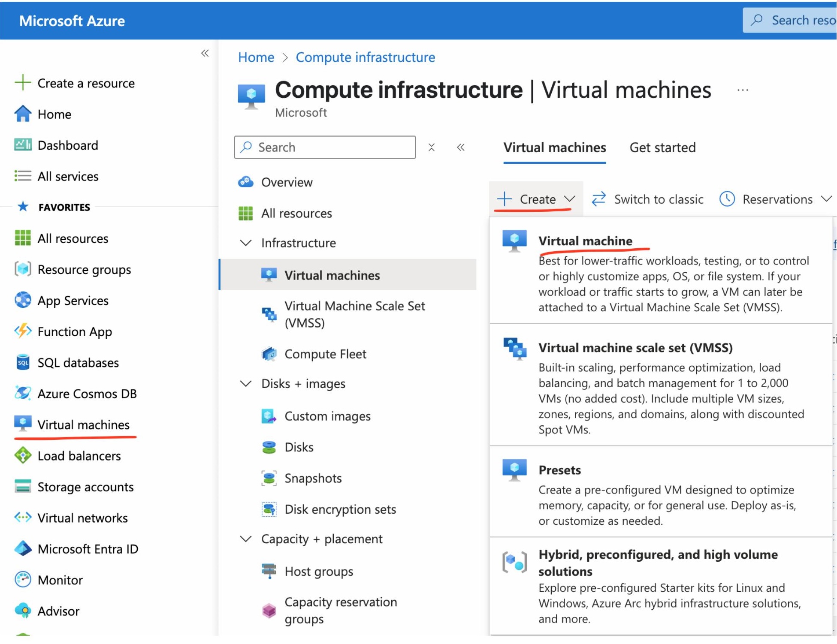Click the Capacity reservation groups icon
837x644 pixels.
click(x=269, y=610)
